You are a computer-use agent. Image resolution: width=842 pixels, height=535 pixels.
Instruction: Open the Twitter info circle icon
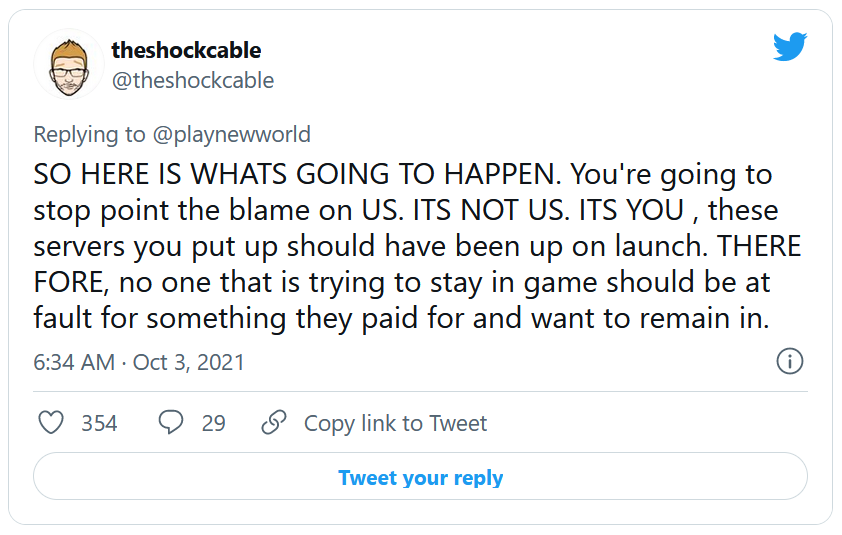(790, 361)
